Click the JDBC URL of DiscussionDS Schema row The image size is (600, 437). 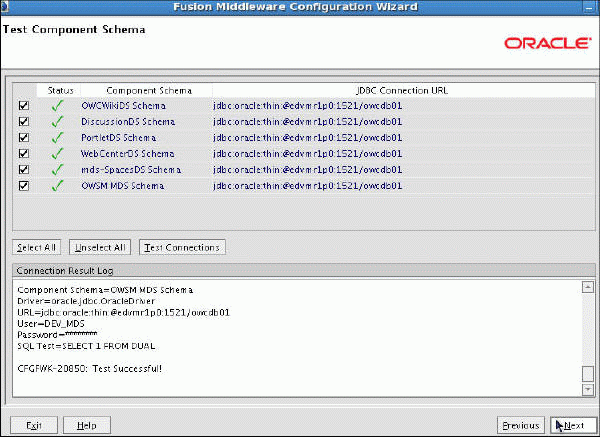coord(308,122)
